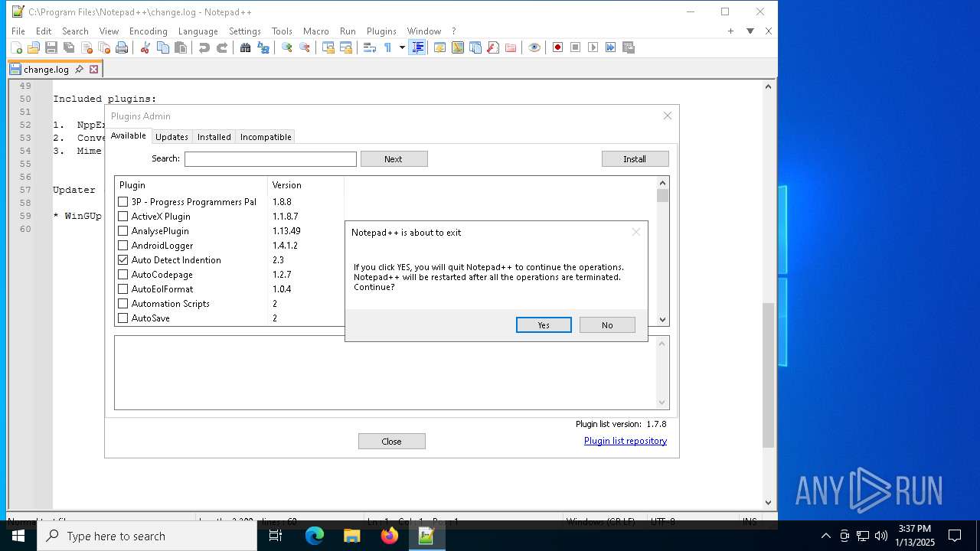Open Microsoft Edge from taskbar
Viewport: 980px width, 551px height.
click(315, 536)
